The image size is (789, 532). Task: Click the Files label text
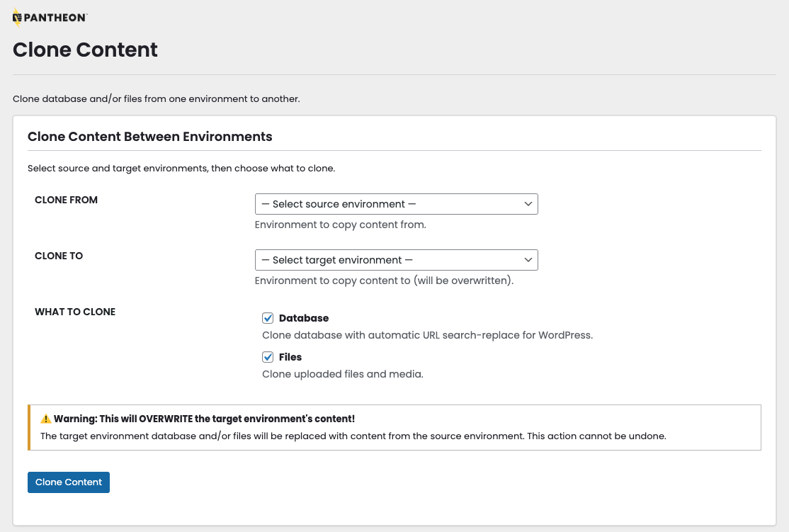coord(292,357)
